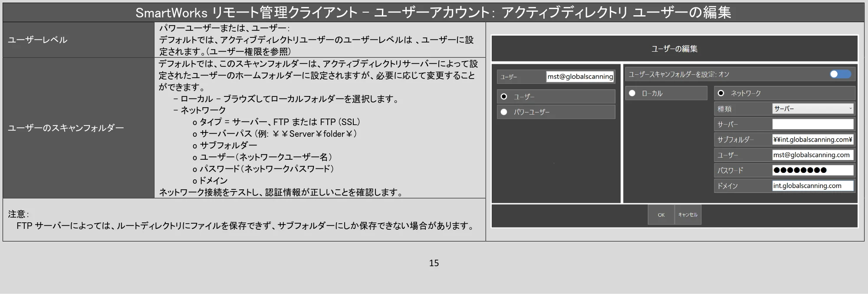Click the network ユーザー field mst@globalscanning.com
This screenshot has height=294, width=868.
(x=813, y=155)
